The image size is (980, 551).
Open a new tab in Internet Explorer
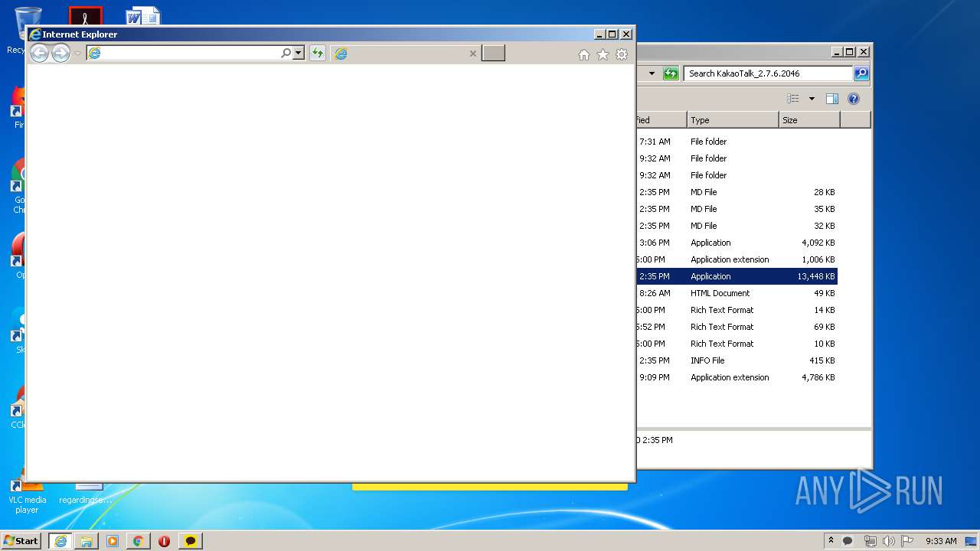(x=493, y=53)
